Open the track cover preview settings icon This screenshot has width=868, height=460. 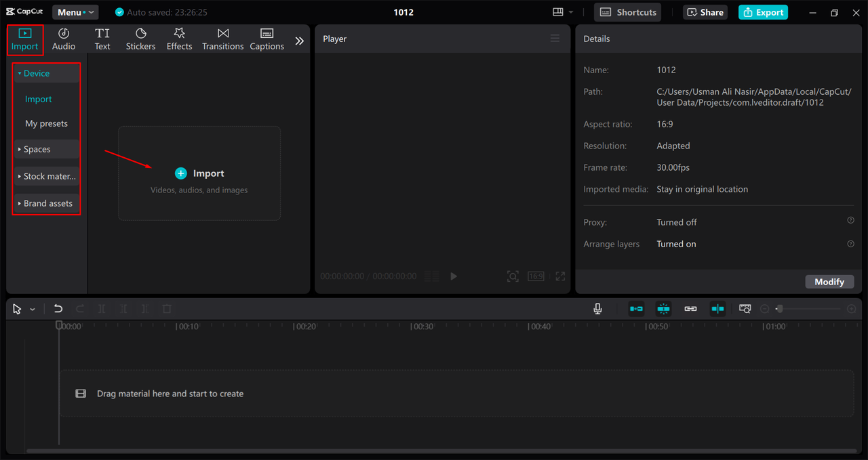pyautogui.click(x=745, y=309)
